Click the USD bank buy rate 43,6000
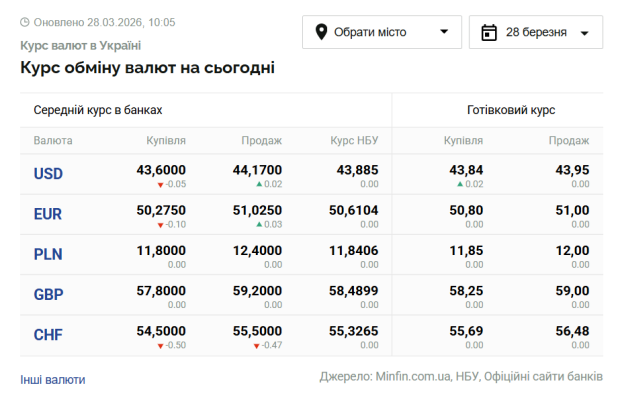This screenshot has height=406, width=620. click(x=161, y=170)
